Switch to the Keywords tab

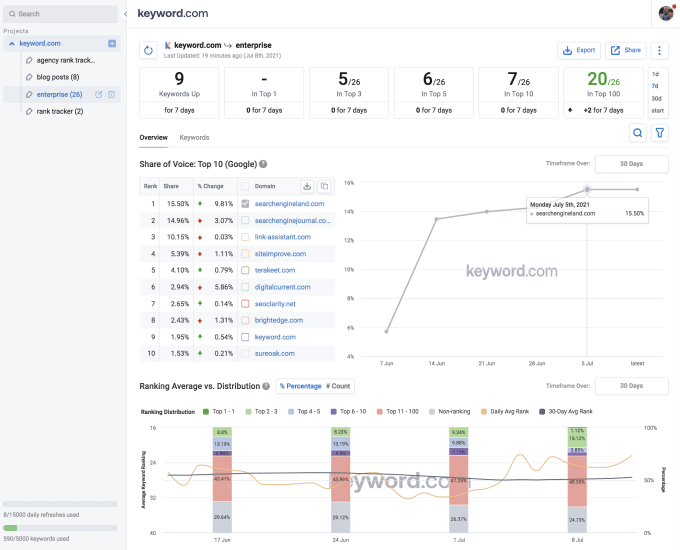(x=194, y=137)
